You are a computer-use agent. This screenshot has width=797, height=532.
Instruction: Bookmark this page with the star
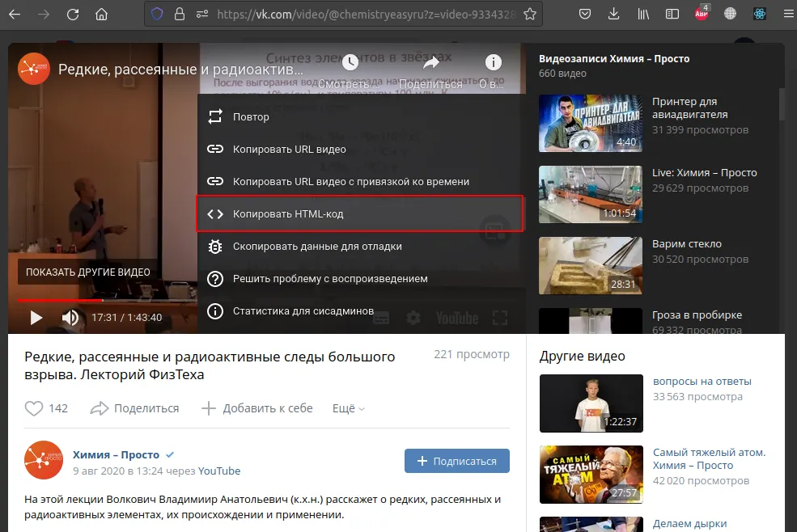[x=530, y=15]
